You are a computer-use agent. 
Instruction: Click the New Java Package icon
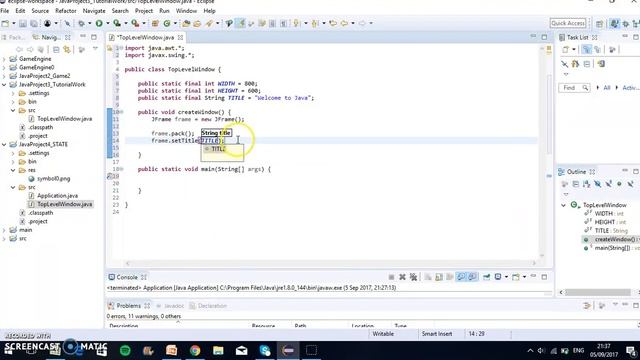[155, 24]
